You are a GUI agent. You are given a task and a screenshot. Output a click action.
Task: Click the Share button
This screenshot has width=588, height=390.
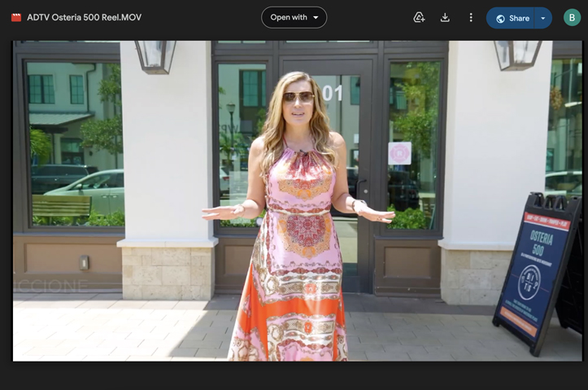click(x=512, y=18)
